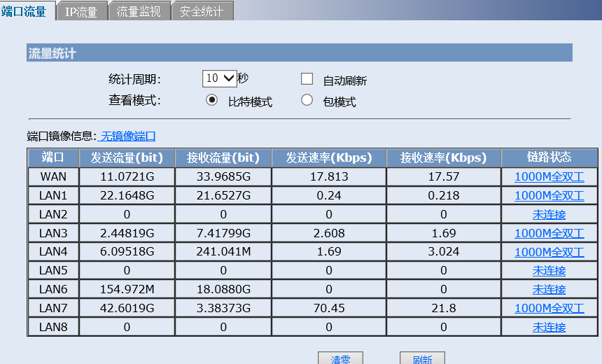This screenshot has width=602, height=364.
Task: Click the 33.9685G received traffic value
Action: pyautogui.click(x=223, y=176)
